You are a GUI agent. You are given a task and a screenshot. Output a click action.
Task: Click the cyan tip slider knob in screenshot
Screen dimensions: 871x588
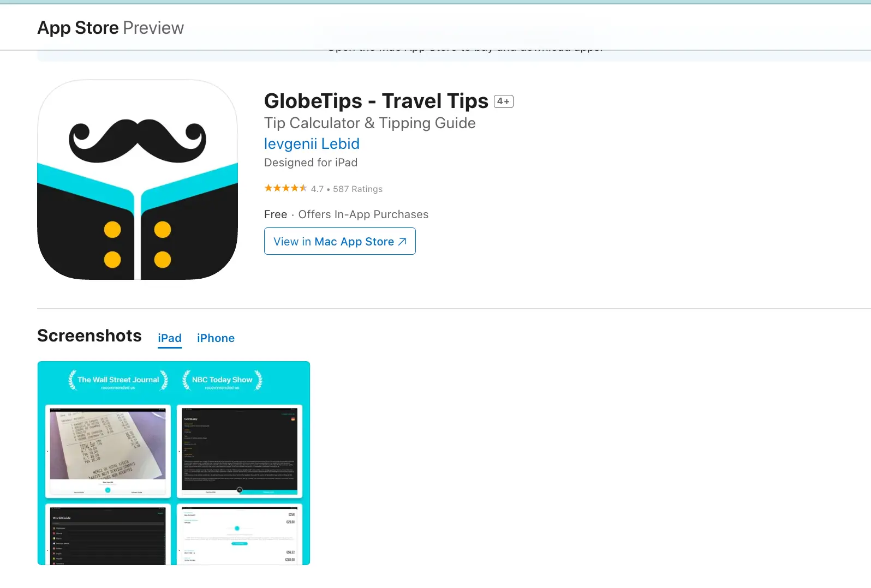tap(237, 528)
